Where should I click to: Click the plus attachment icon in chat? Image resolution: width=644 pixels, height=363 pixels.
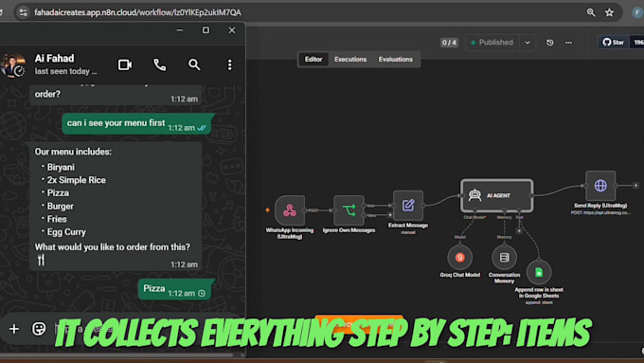pyautogui.click(x=14, y=329)
